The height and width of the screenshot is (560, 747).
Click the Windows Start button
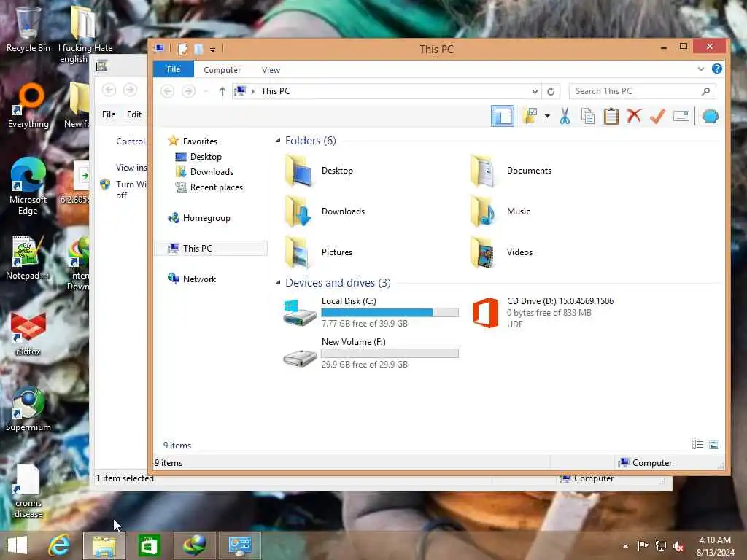[x=18, y=545]
